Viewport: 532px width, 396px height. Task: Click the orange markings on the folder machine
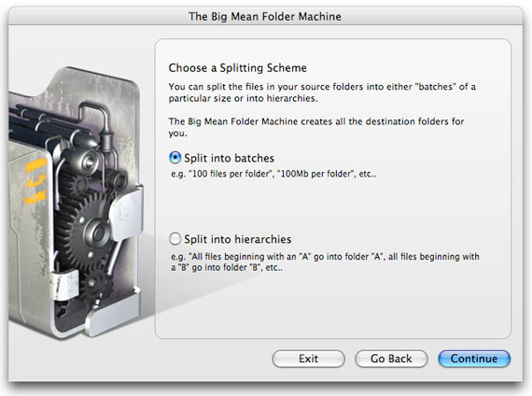point(35,182)
